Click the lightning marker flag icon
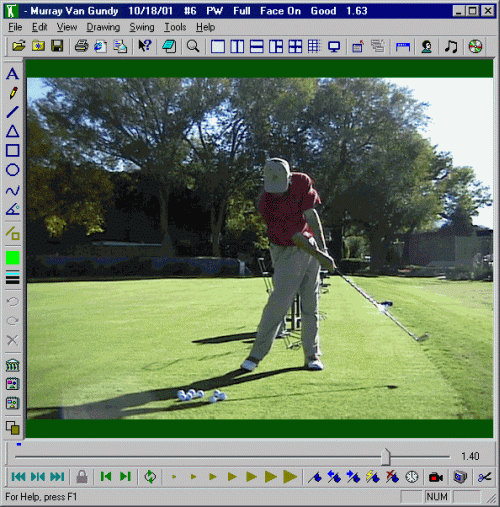 [373, 477]
